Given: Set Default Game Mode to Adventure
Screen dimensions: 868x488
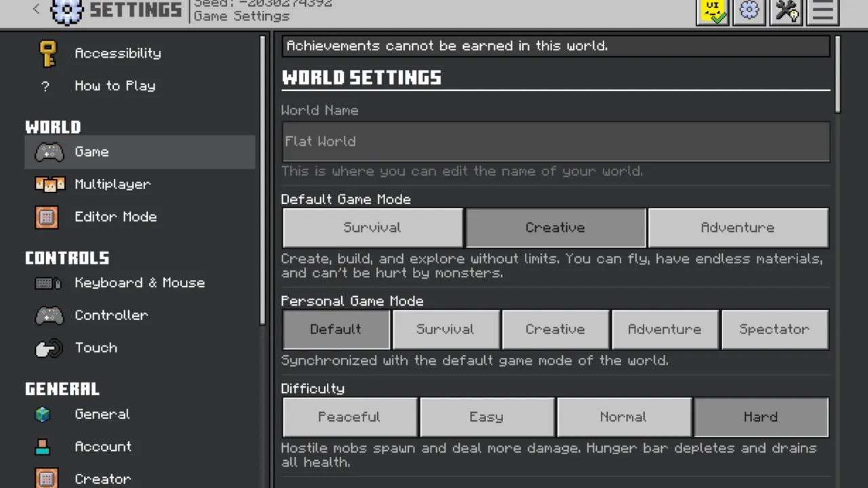Looking at the screenshot, I should point(738,228).
